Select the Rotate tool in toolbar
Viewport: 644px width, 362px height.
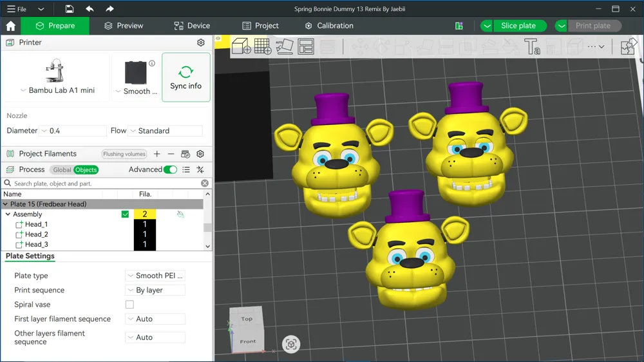coord(381,46)
